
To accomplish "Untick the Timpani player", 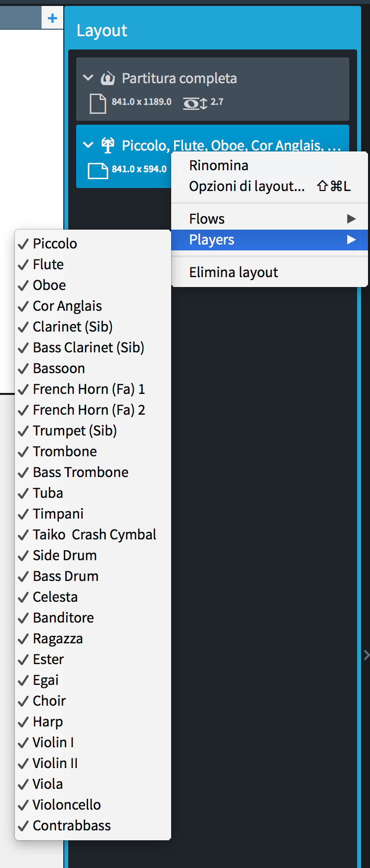I will pos(58,514).
